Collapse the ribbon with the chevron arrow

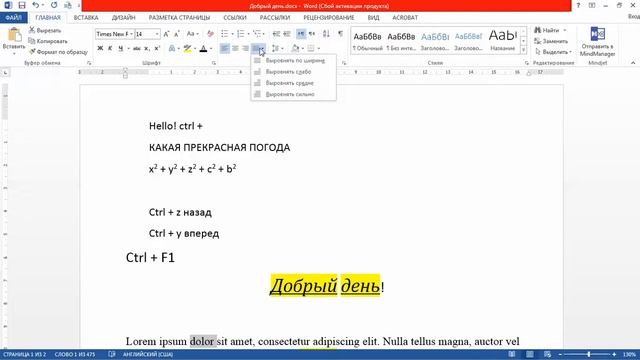(633, 63)
